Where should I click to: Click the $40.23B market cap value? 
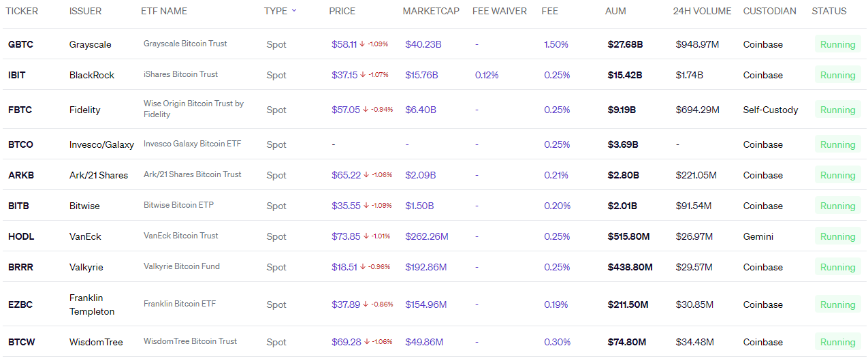[x=423, y=44]
